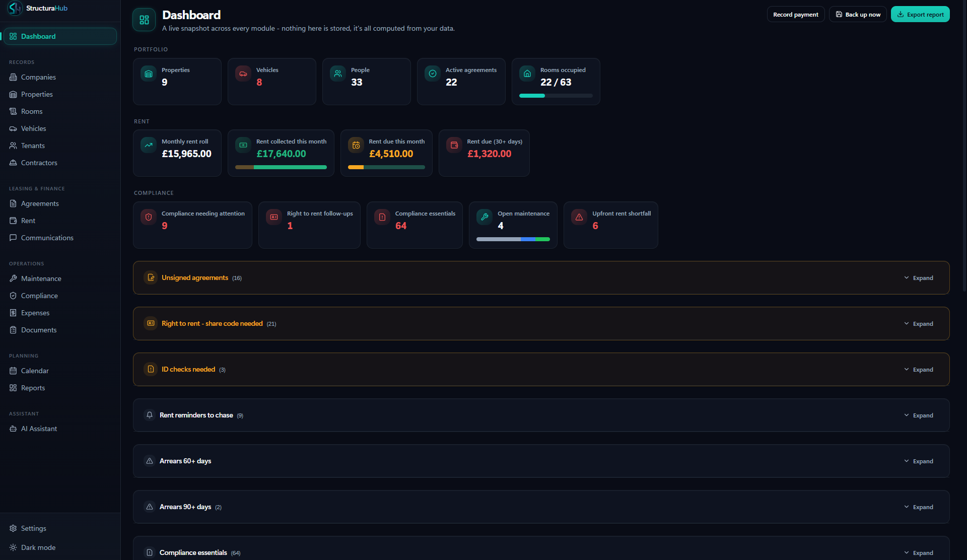Click the £1,320.00 overdue rent value

coord(489,154)
